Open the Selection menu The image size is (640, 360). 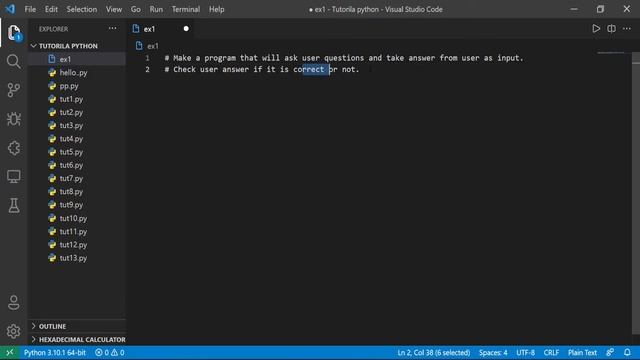pyautogui.click(x=82, y=9)
